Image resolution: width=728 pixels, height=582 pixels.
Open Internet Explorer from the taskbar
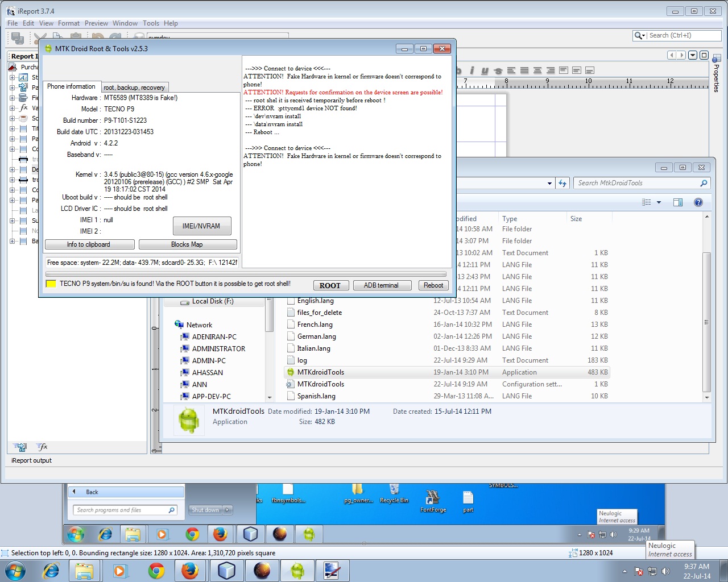tap(51, 571)
